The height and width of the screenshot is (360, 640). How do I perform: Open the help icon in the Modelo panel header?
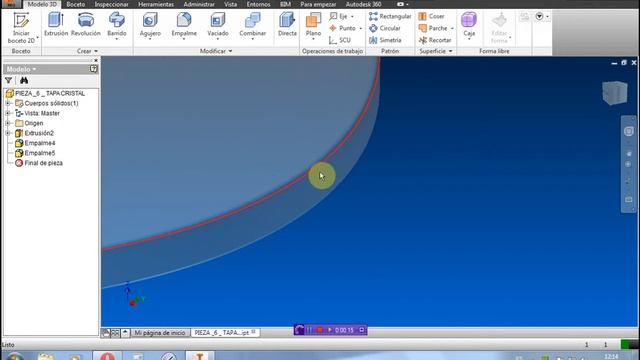(x=93, y=69)
